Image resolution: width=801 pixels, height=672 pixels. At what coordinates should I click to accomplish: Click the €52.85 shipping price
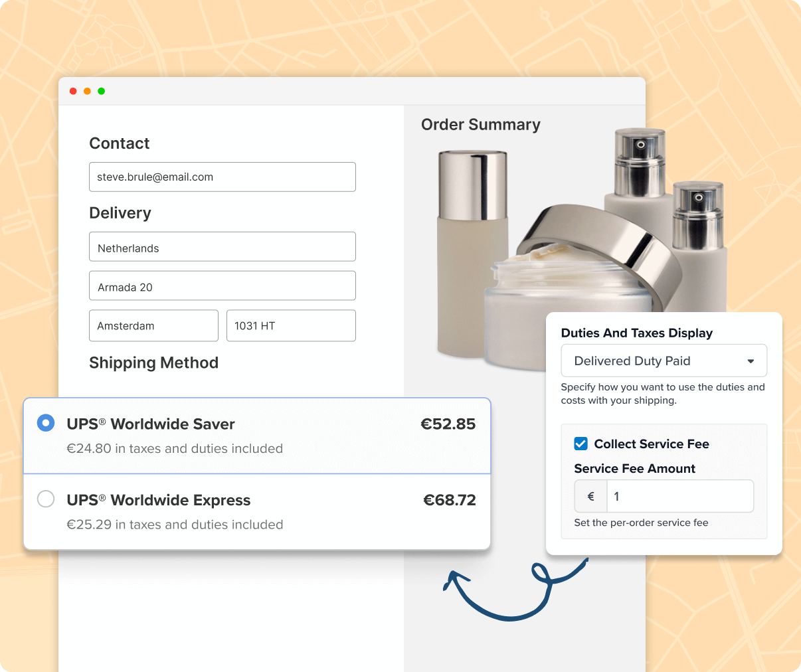tap(448, 424)
